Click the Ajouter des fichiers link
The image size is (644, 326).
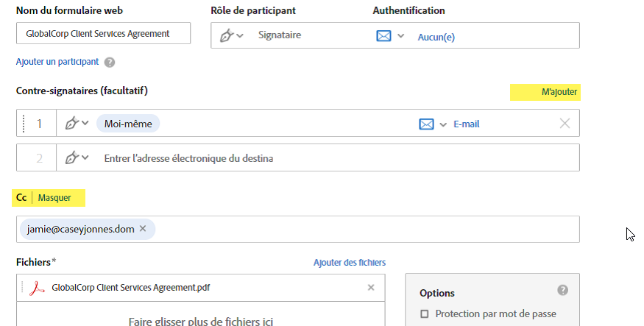pos(350,263)
